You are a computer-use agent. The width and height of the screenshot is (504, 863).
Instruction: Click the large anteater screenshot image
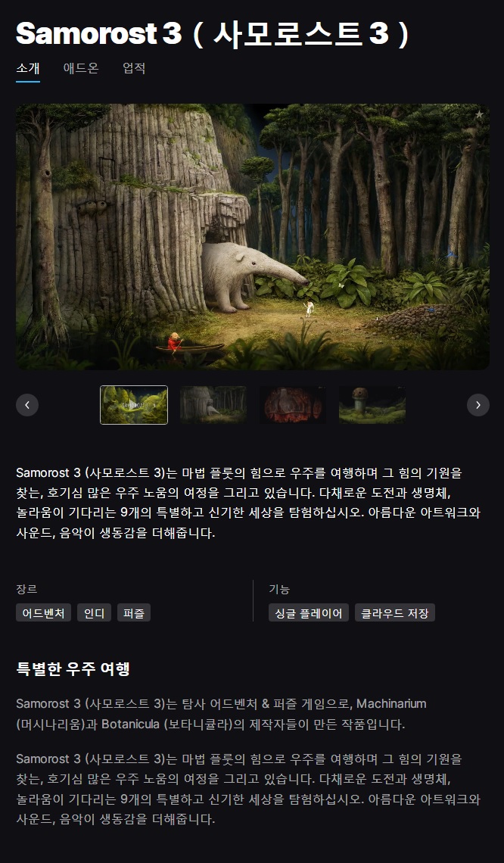point(253,237)
